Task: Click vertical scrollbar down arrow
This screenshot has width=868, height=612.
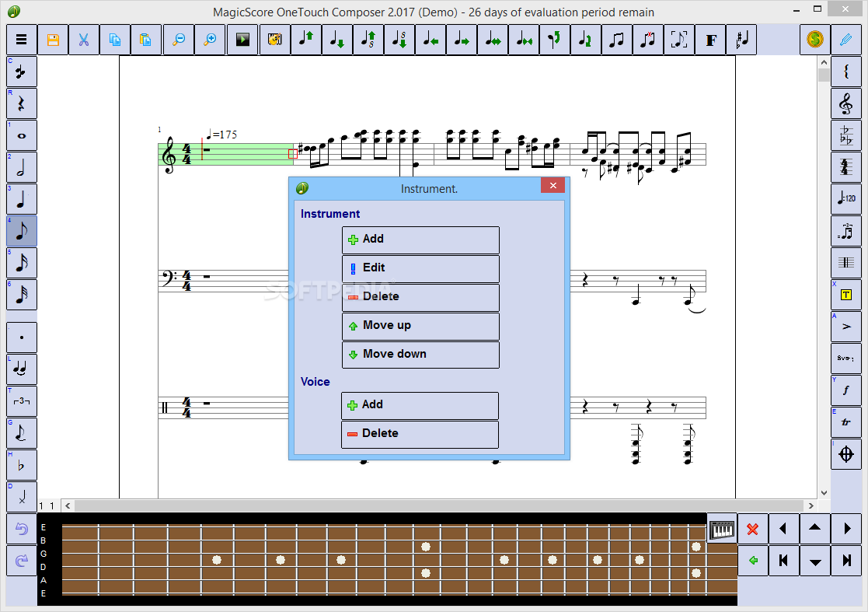Action: [824, 492]
